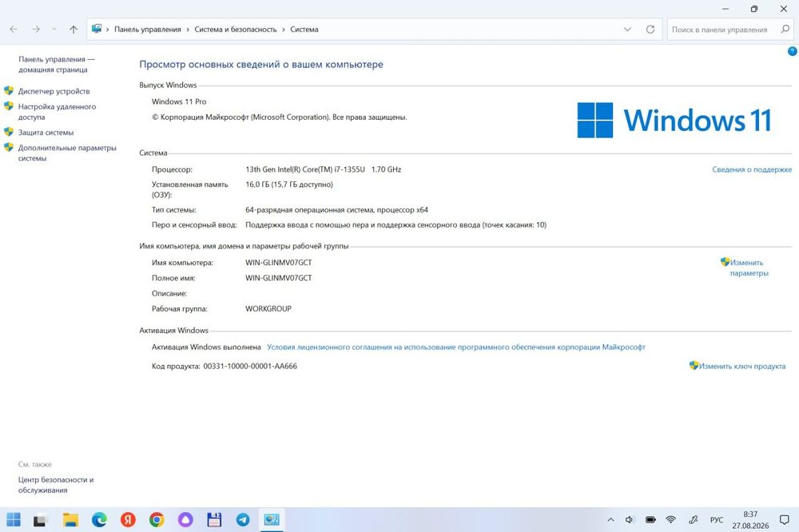The image size is (799, 532).
Task: Open the floppy disk app on taskbar
Action: pos(214,519)
